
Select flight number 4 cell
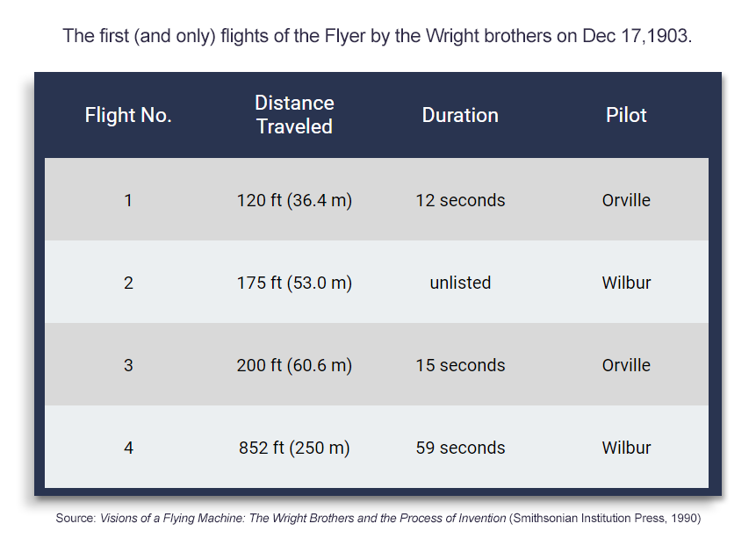128,448
